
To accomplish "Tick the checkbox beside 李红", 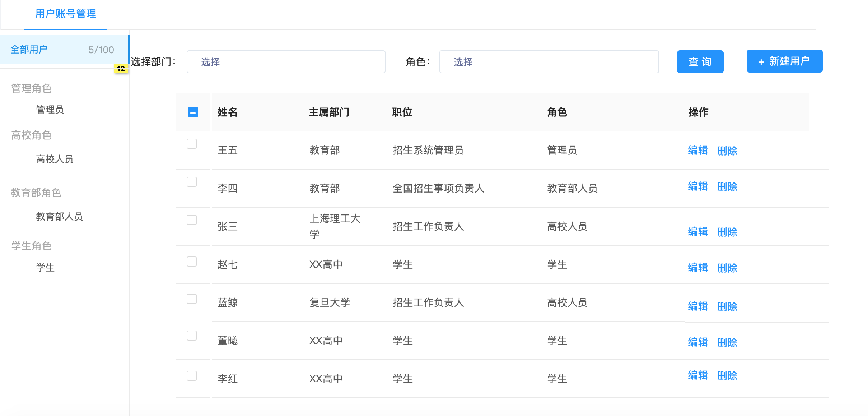I will [x=192, y=376].
